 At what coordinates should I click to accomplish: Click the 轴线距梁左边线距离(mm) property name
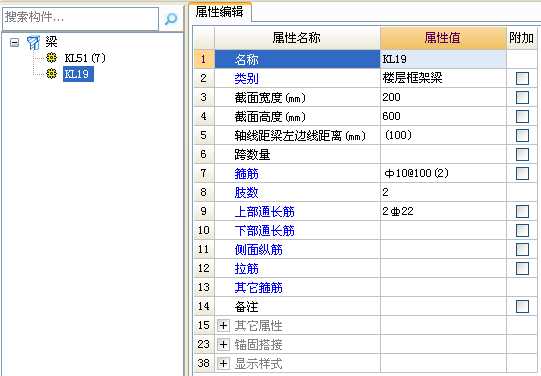[x=300, y=136]
